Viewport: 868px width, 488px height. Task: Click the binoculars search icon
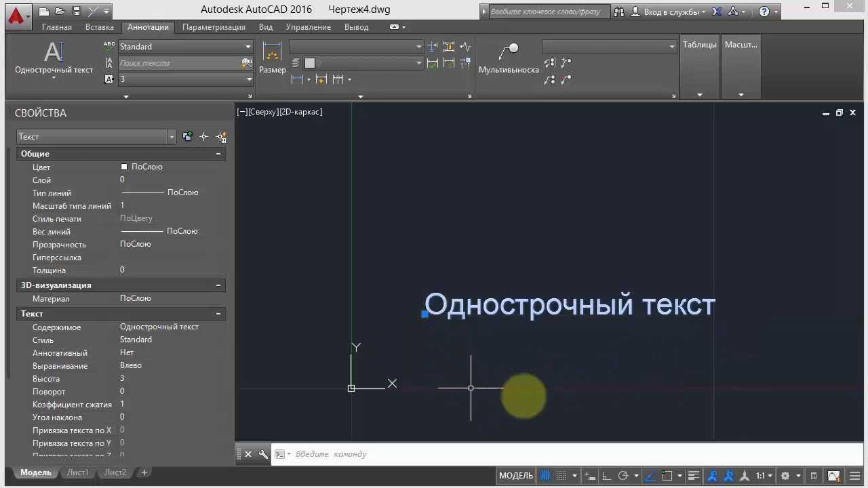620,12
